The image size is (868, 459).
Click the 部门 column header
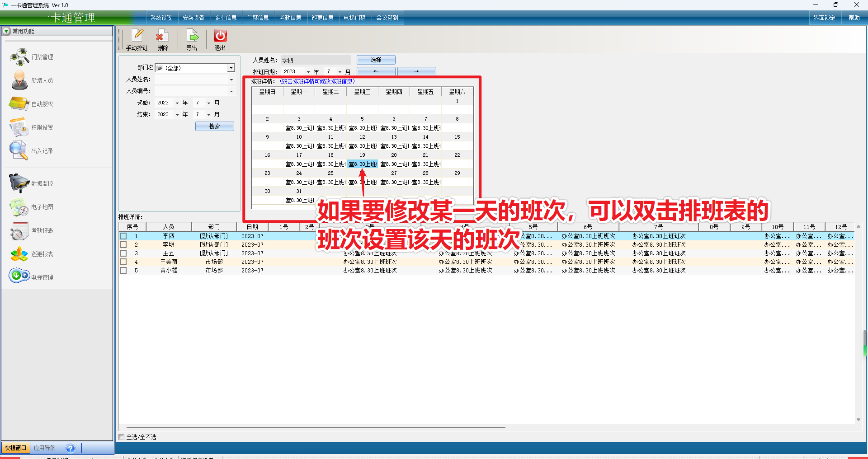214,227
